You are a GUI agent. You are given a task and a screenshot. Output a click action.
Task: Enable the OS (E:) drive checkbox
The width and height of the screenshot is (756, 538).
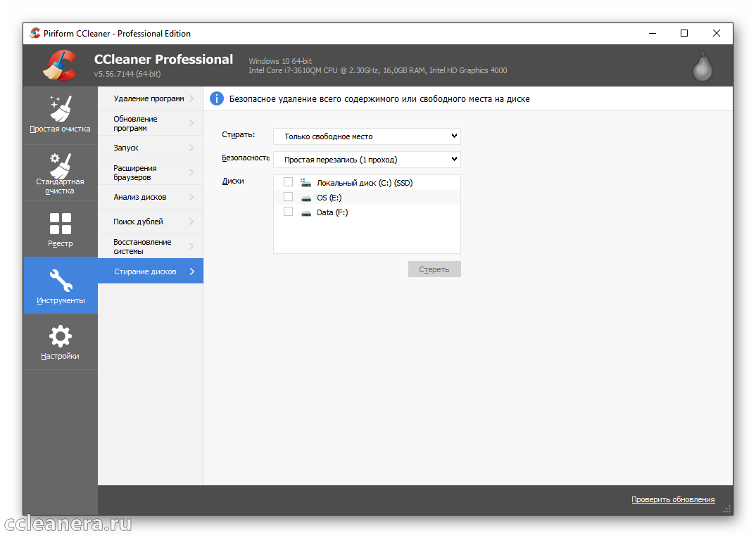(x=288, y=198)
